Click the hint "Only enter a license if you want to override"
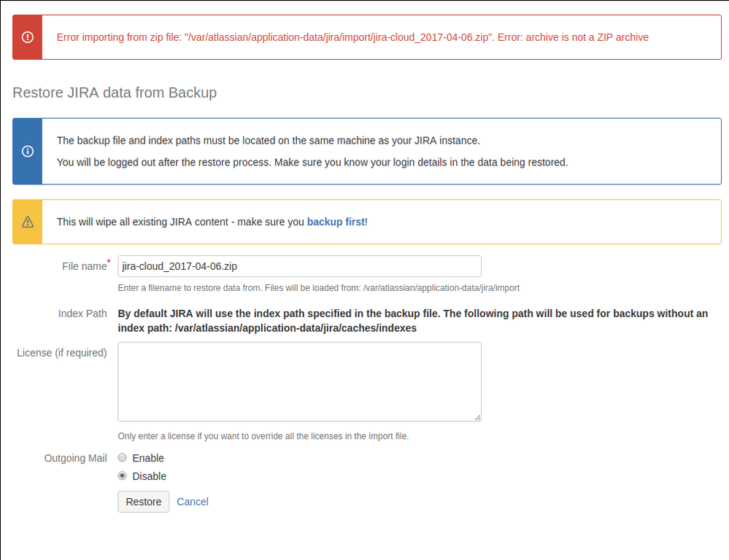 point(263,436)
